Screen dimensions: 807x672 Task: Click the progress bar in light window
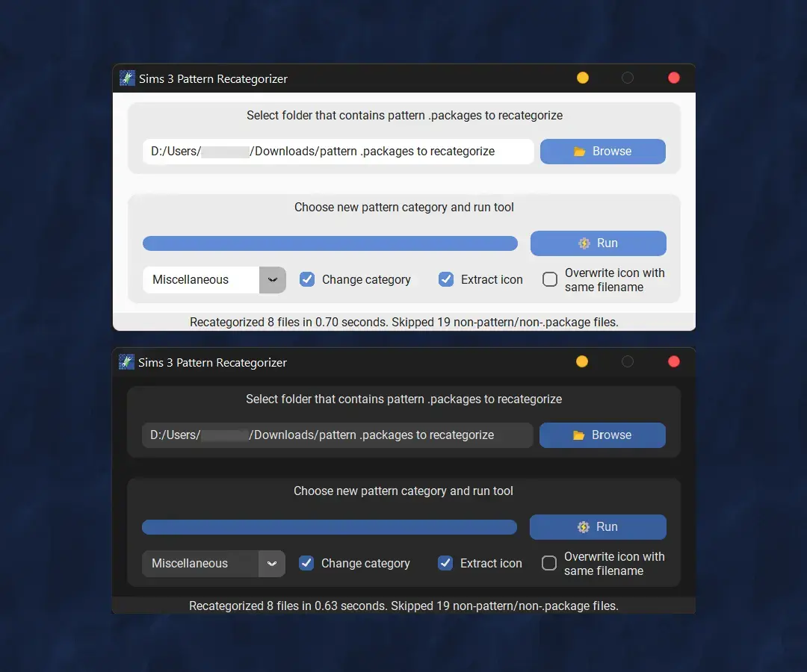click(x=330, y=243)
